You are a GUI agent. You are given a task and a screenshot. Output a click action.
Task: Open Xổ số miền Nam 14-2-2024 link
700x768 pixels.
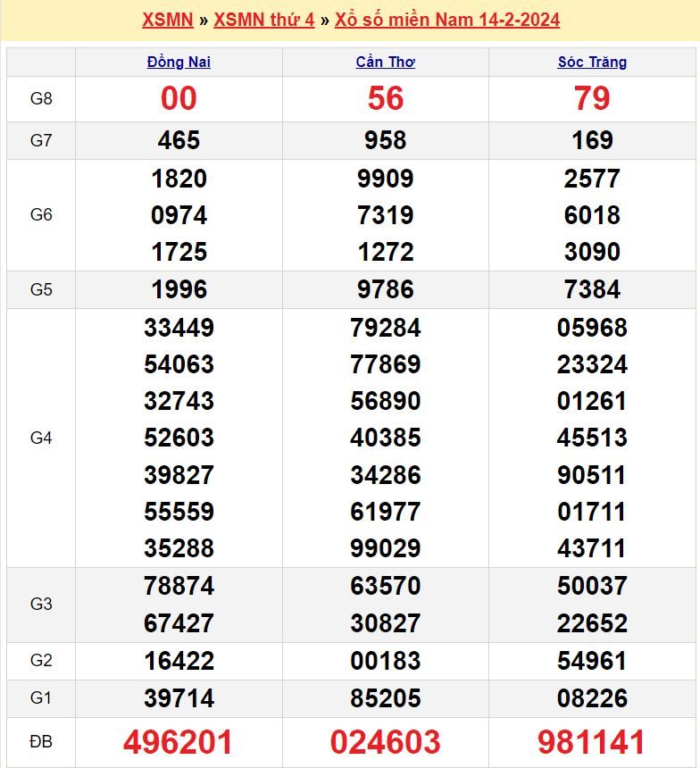click(x=446, y=20)
